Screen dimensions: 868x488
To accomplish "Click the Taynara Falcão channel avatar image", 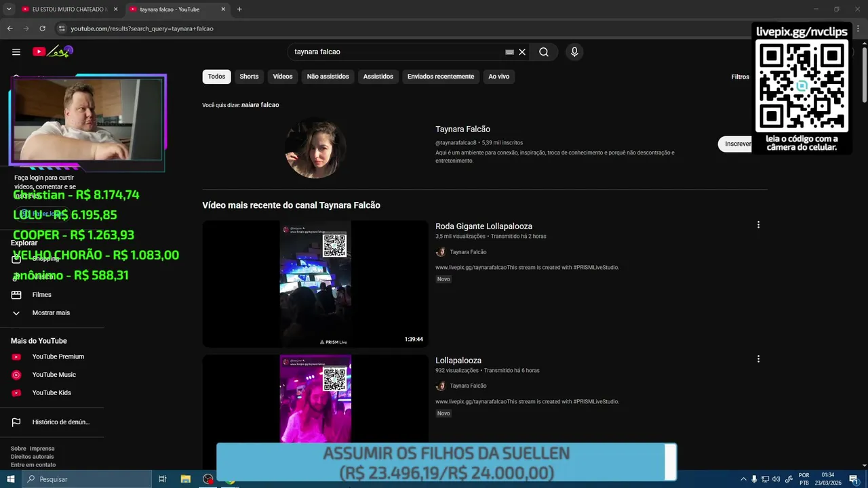I will (315, 149).
